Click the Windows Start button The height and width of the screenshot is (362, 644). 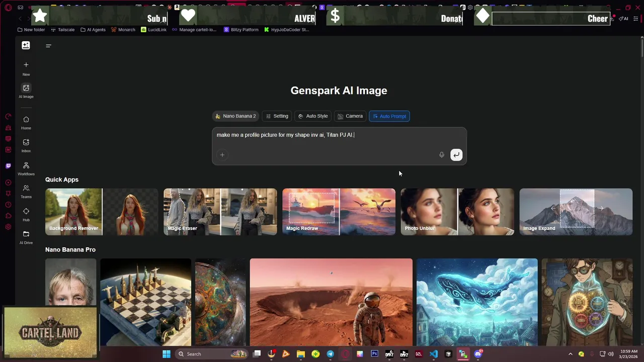(167, 354)
